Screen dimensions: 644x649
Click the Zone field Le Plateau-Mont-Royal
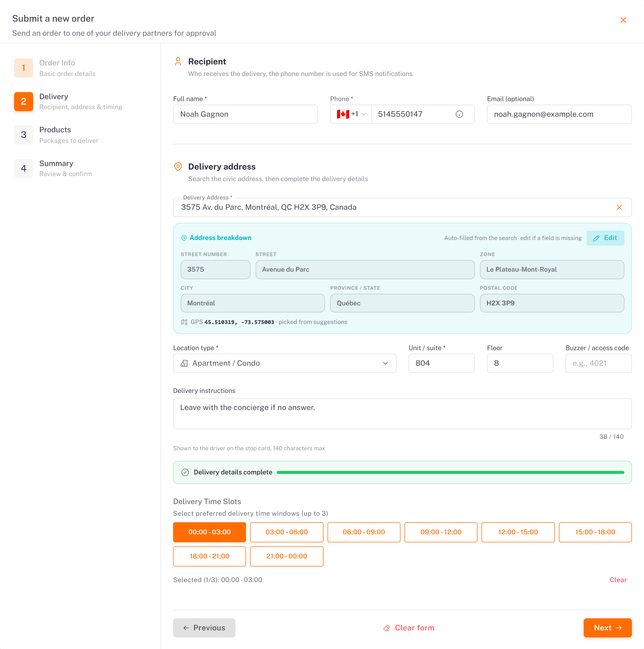[x=552, y=269]
